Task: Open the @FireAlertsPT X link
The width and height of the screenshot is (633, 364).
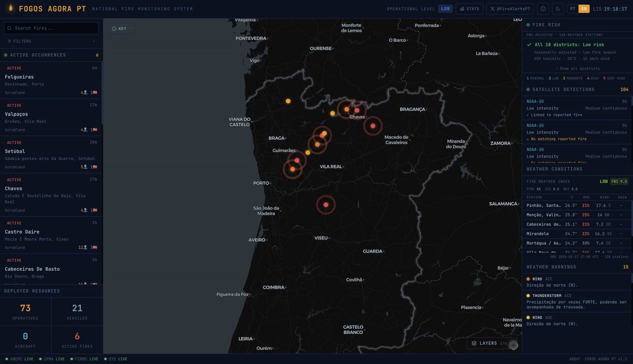Action: click(x=510, y=9)
